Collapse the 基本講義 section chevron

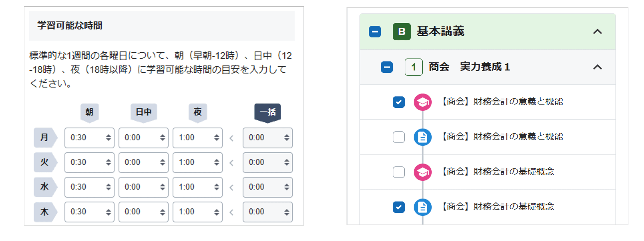click(x=597, y=32)
